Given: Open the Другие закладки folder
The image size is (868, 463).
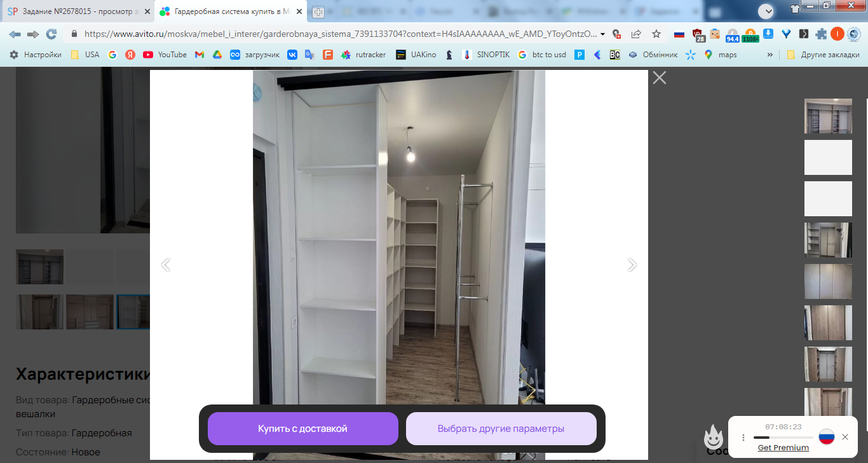Looking at the screenshot, I should tap(822, 55).
